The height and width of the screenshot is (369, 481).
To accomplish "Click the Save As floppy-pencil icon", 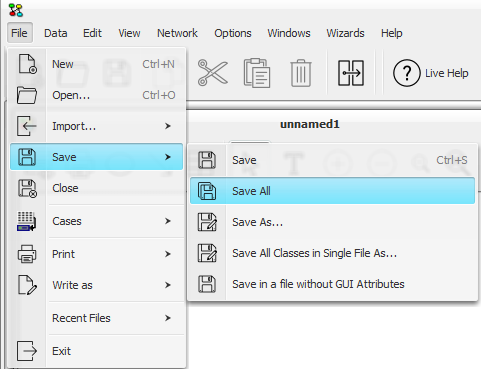I will tap(207, 222).
